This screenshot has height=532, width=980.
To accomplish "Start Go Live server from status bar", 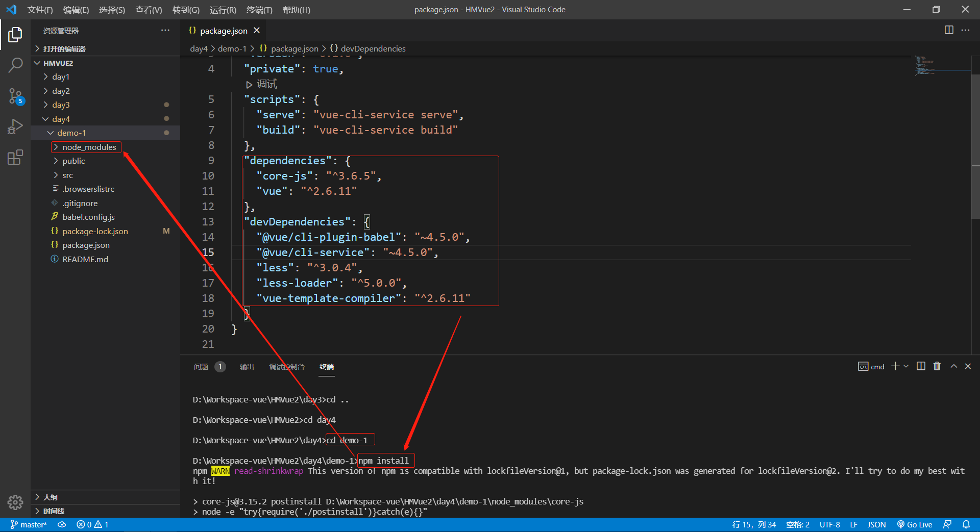I will tap(915, 524).
